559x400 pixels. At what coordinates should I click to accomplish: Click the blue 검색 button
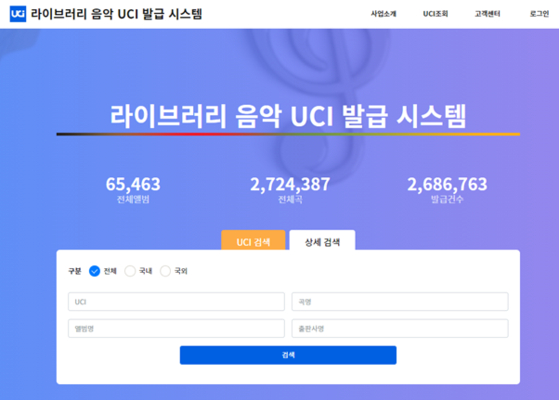pyautogui.click(x=288, y=355)
